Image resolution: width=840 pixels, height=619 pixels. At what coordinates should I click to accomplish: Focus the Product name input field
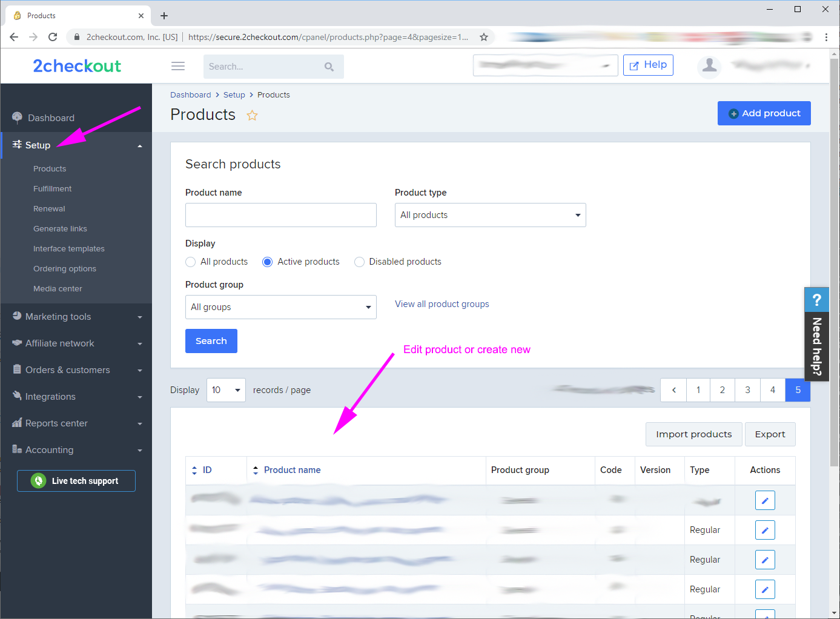tap(281, 215)
